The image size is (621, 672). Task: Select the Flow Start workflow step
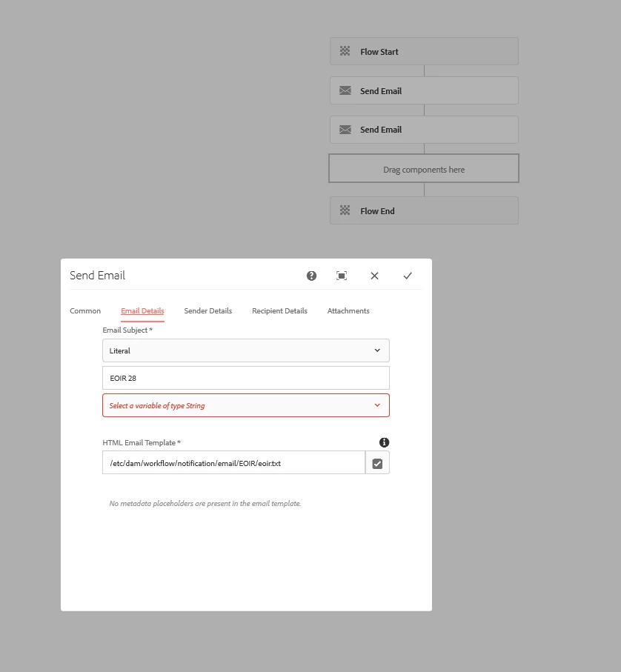424,51
